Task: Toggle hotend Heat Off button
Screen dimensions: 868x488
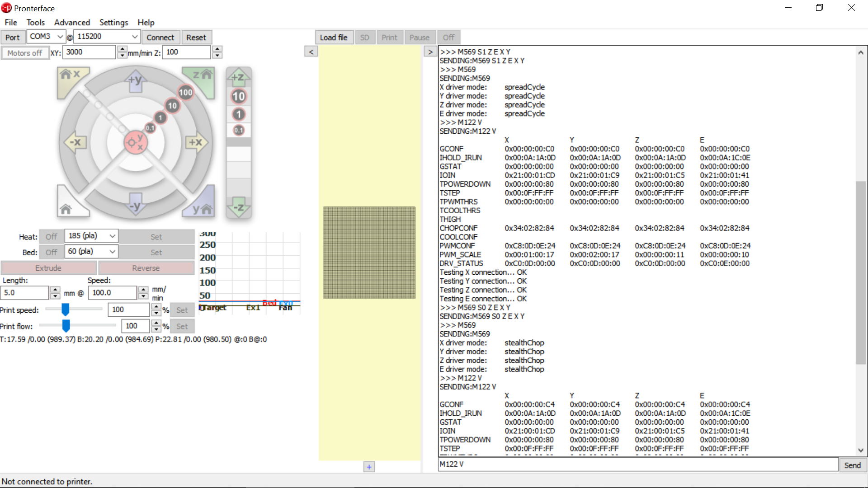Action: click(x=51, y=236)
